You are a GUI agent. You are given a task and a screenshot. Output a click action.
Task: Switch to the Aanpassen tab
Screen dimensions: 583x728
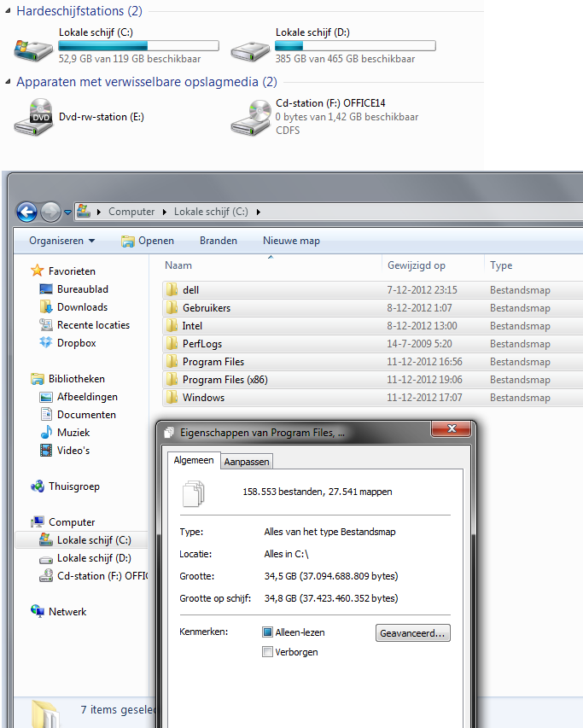pos(247,462)
